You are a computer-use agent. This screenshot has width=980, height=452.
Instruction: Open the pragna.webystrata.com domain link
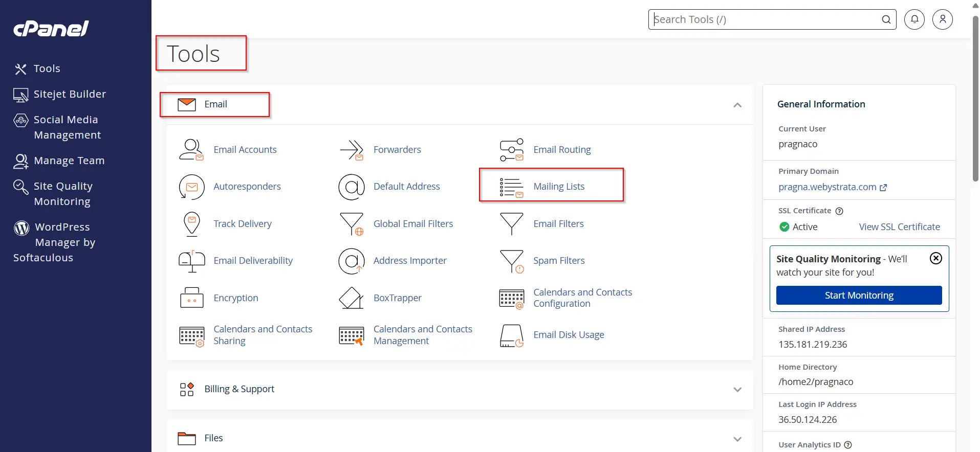(833, 187)
